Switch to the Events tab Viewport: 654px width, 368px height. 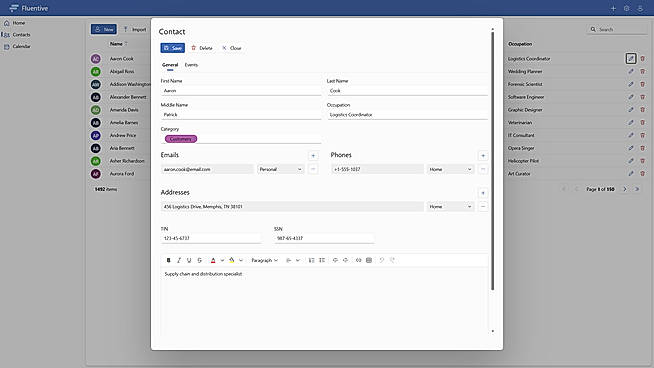click(x=191, y=65)
